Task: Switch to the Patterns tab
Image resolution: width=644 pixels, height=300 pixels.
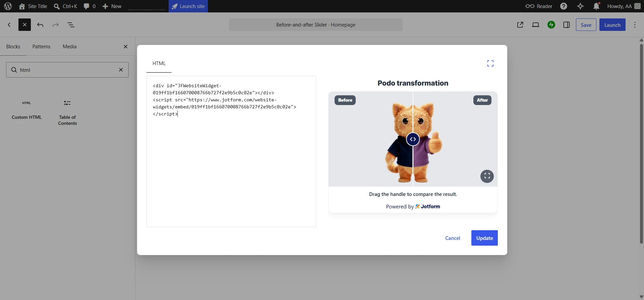Action: (42, 47)
